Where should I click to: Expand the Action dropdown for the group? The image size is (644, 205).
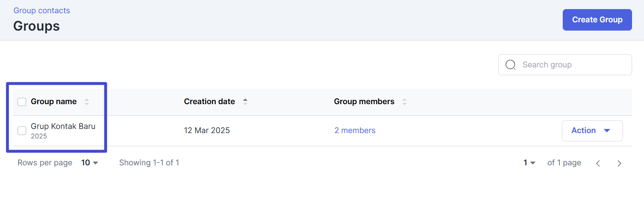pyautogui.click(x=592, y=131)
